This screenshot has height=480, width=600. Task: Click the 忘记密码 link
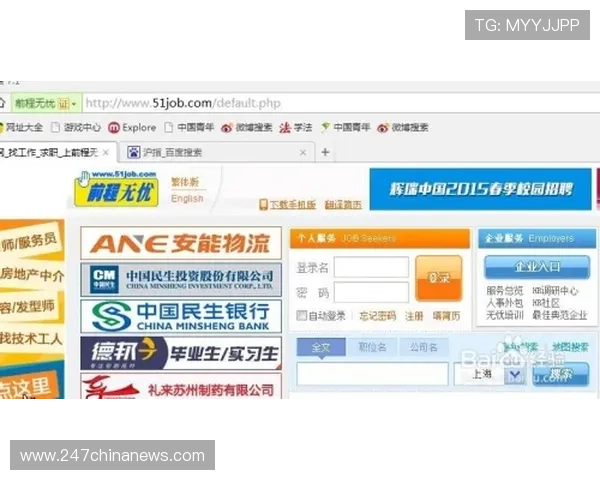click(x=377, y=316)
